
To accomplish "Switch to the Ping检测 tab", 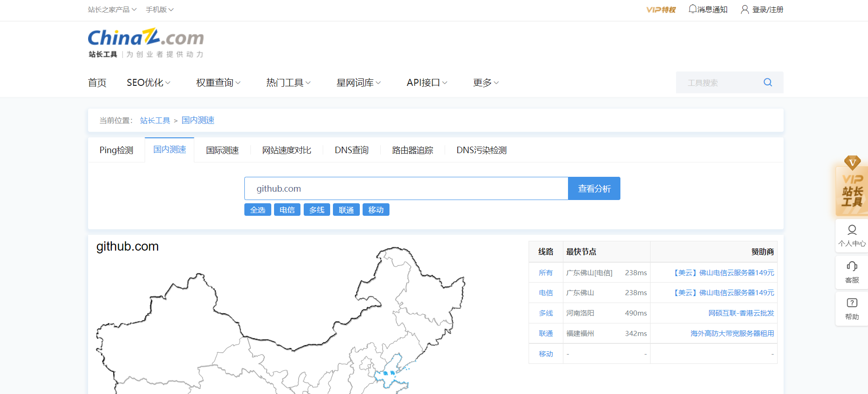I will pos(116,150).
